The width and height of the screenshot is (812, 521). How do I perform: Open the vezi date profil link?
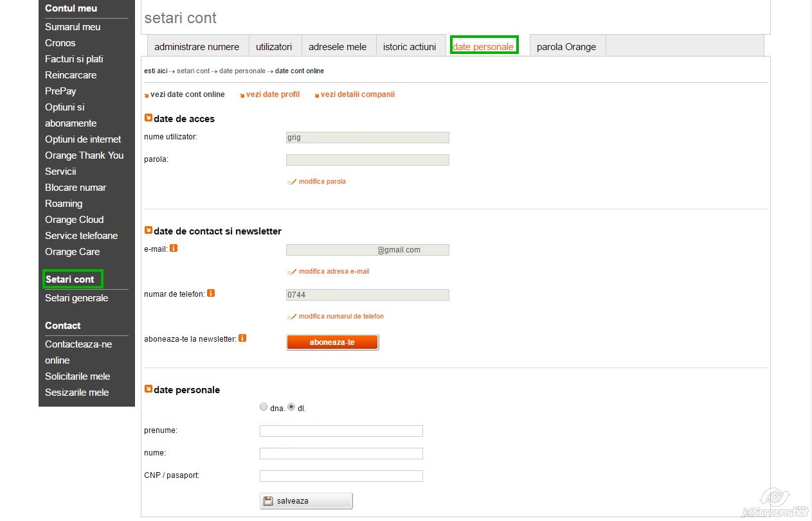(x=273, y=94)
